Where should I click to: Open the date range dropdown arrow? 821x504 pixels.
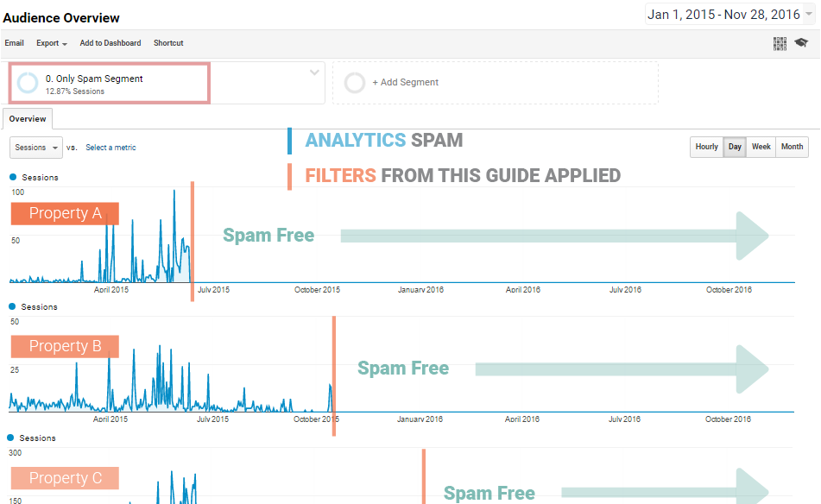point(809,14)
